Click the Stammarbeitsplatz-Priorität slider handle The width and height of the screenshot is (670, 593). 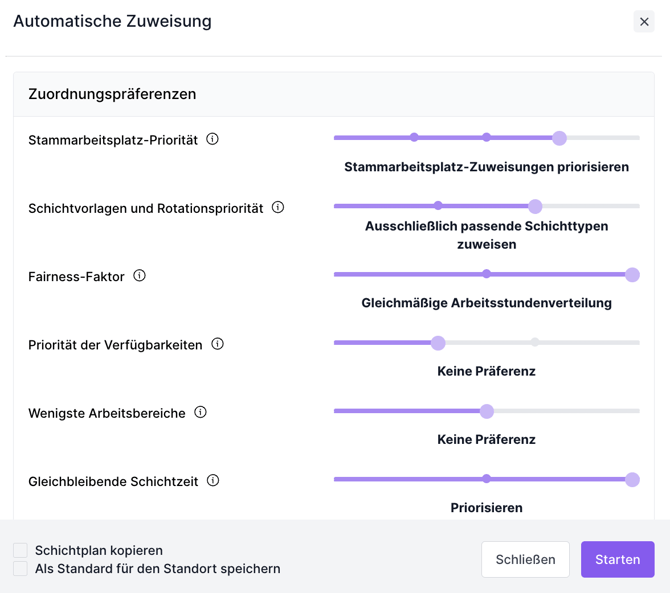coord(559,138)
